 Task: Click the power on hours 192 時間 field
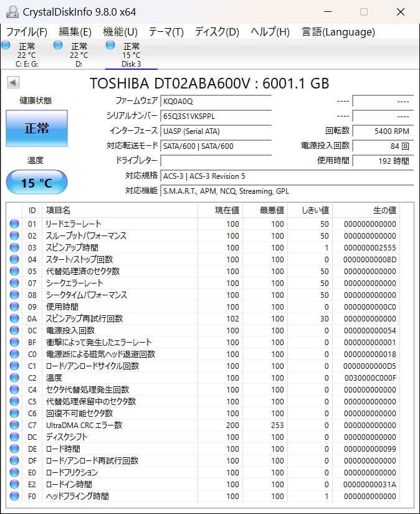pos(383,161)
